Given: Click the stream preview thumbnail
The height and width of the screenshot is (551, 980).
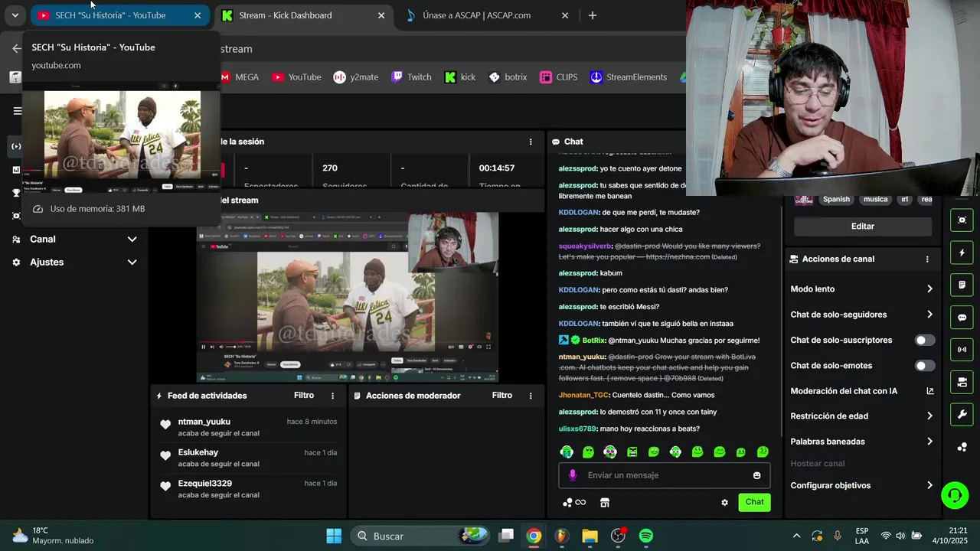Looking at the screenshot, I should [348, 298].
